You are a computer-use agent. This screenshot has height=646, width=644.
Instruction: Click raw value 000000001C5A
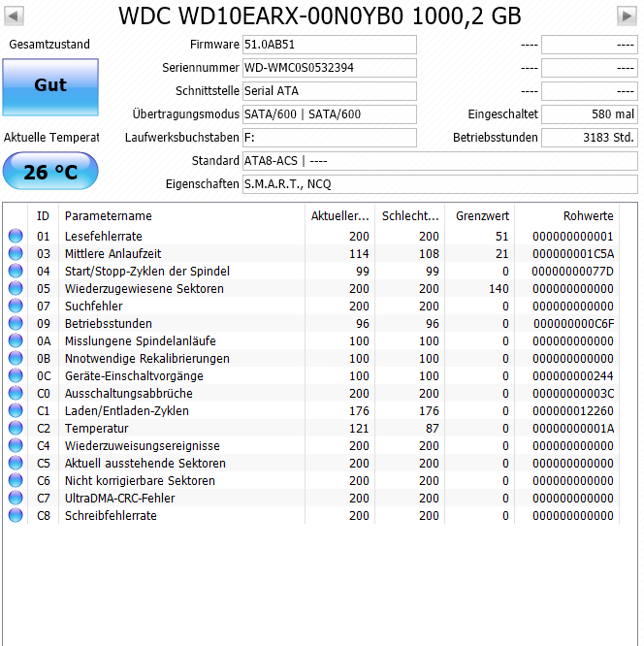tap(573, 253)
